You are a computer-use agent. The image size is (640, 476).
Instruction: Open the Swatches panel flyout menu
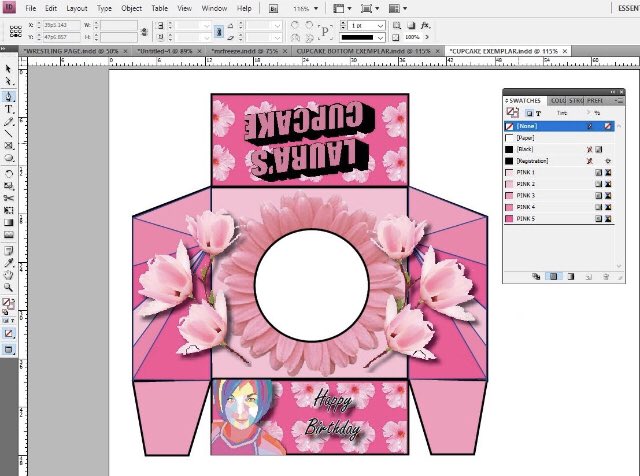coord(620,100)
